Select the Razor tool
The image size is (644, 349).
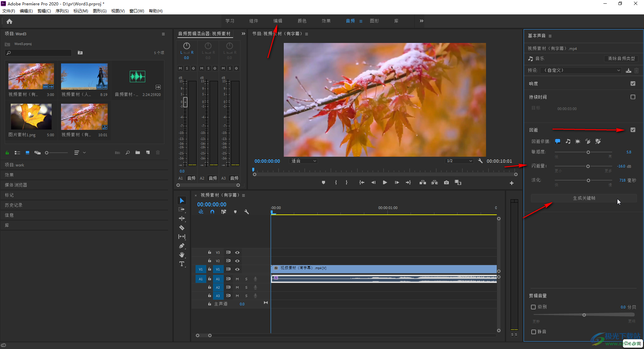point(182,228)
